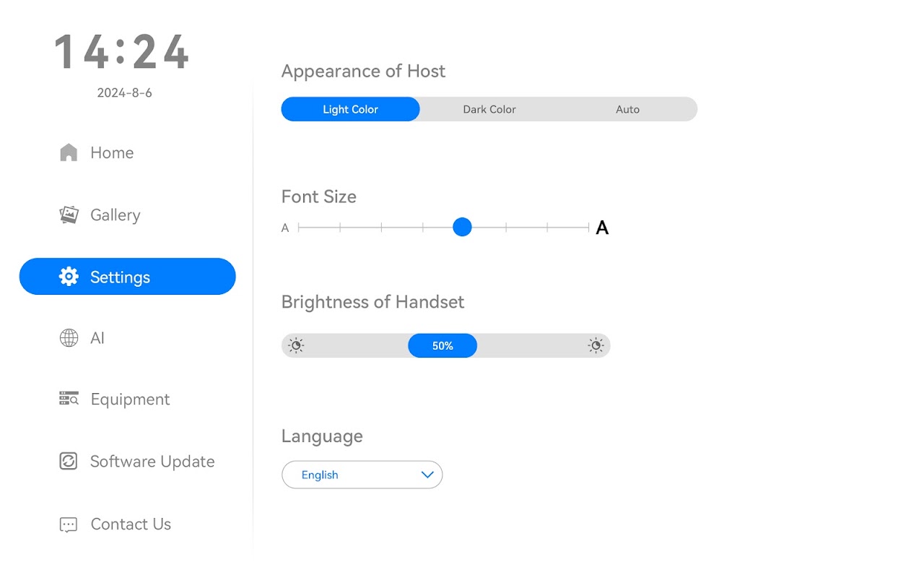The width and height of the screenshot is (924, 578).
Task: Go to Software Update section
Action: point(152,461)
